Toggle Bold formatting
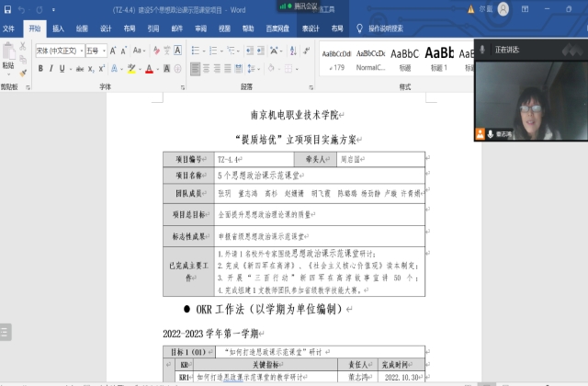Image resolution: width=588 pixels, height=386 pixels. 39,69
